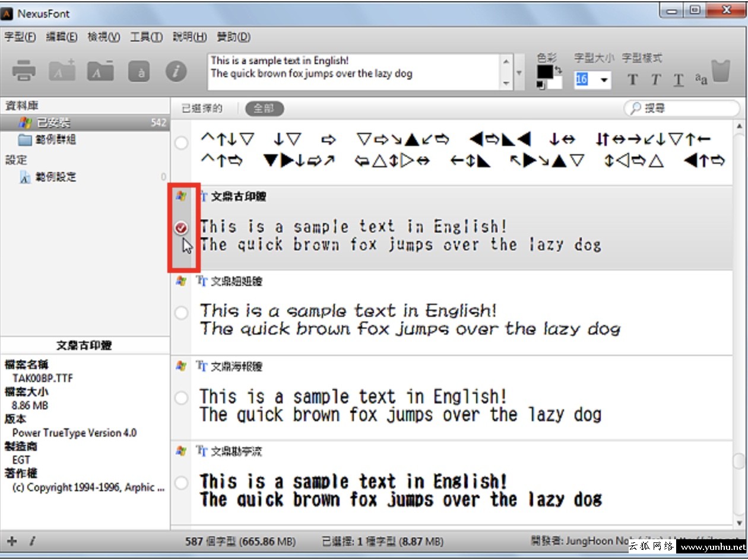Click the TrueType icon beside 文鼎勘亭流
This screenshot has width=748, height=560.
coord(203,451)
